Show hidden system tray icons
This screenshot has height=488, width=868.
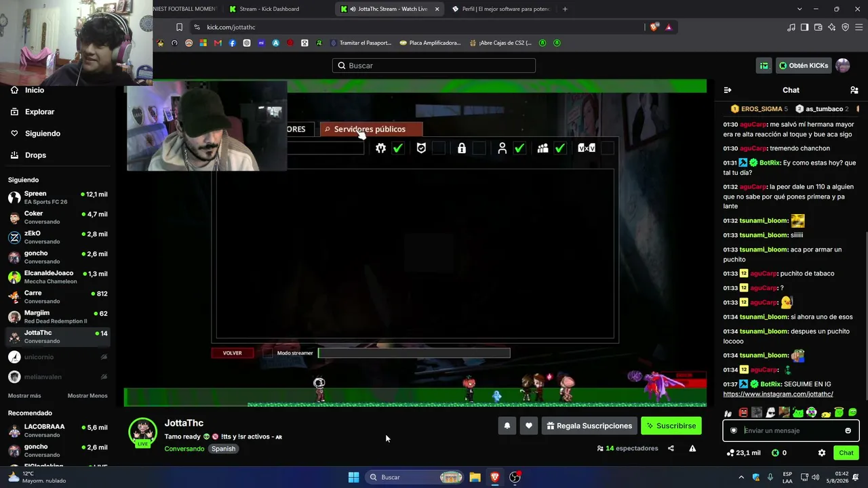click(x=741, y=477)
